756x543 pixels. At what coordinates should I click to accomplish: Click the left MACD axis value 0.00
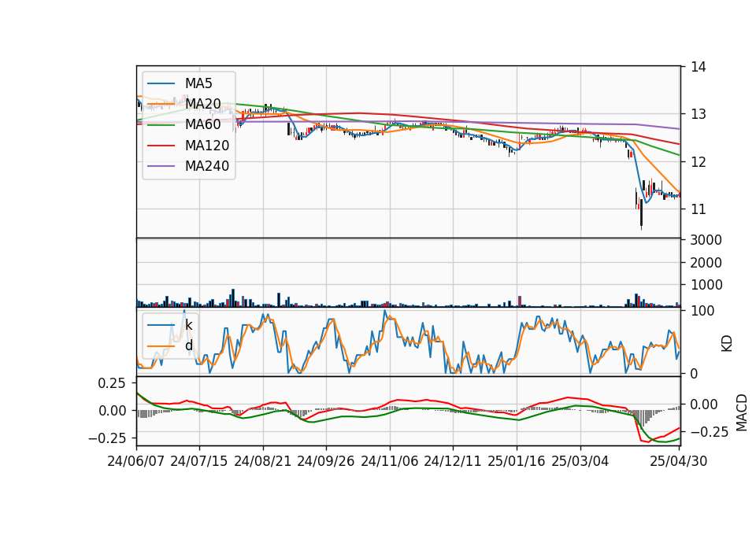point(112,411)
